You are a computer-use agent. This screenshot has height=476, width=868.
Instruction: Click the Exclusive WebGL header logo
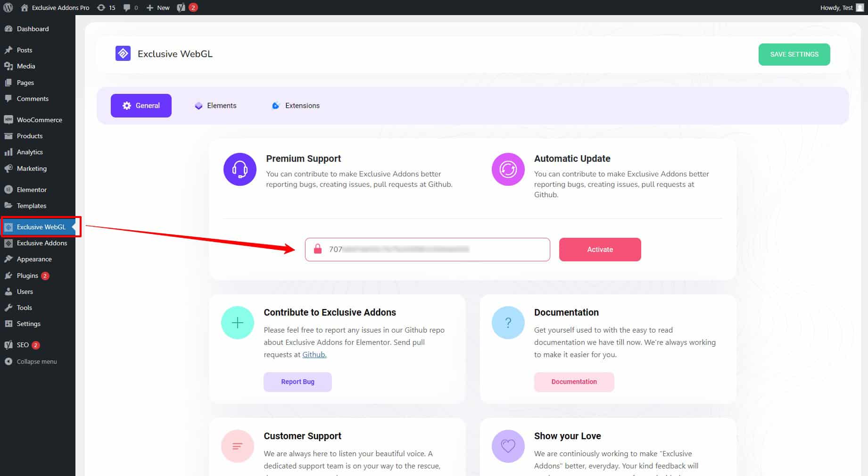(123, 54)
